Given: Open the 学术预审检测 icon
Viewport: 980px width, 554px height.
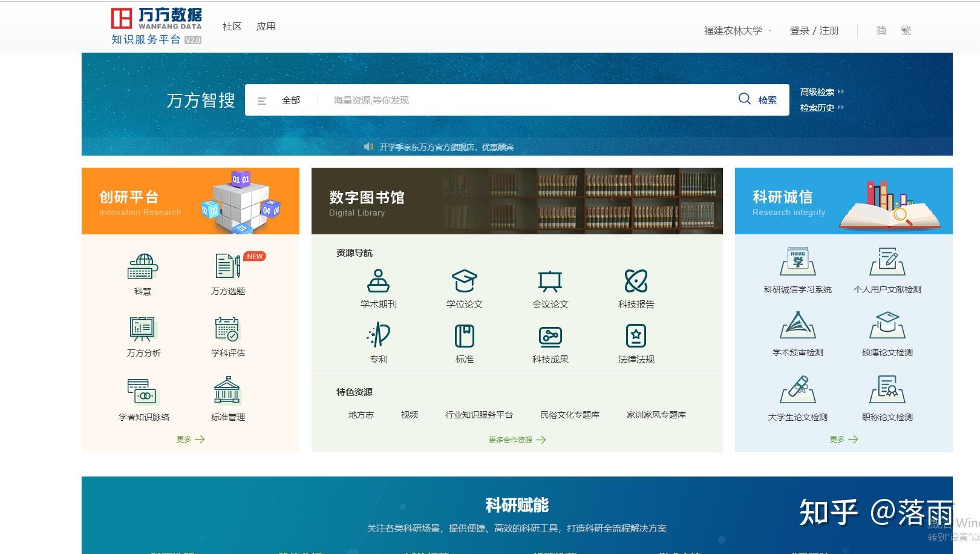Looking at the screenshot, I should coord(798,325).
